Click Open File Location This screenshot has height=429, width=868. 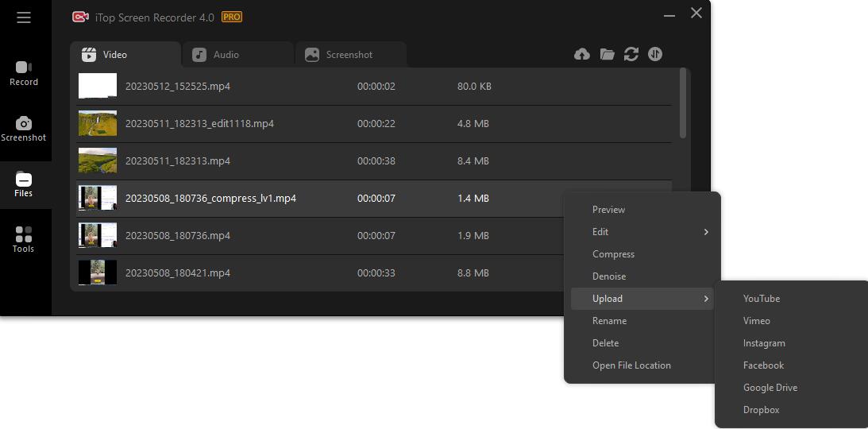click(x=631, y=365)
